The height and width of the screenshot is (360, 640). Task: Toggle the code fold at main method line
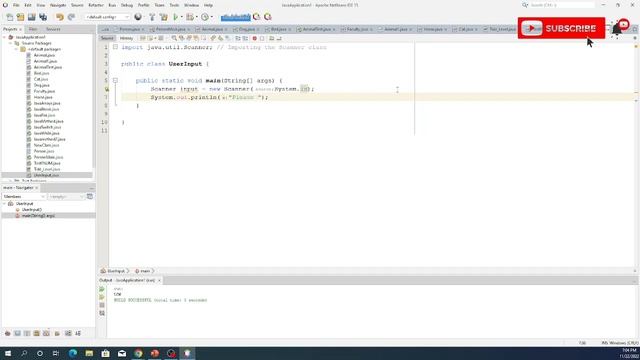click(x=115, y=80)
